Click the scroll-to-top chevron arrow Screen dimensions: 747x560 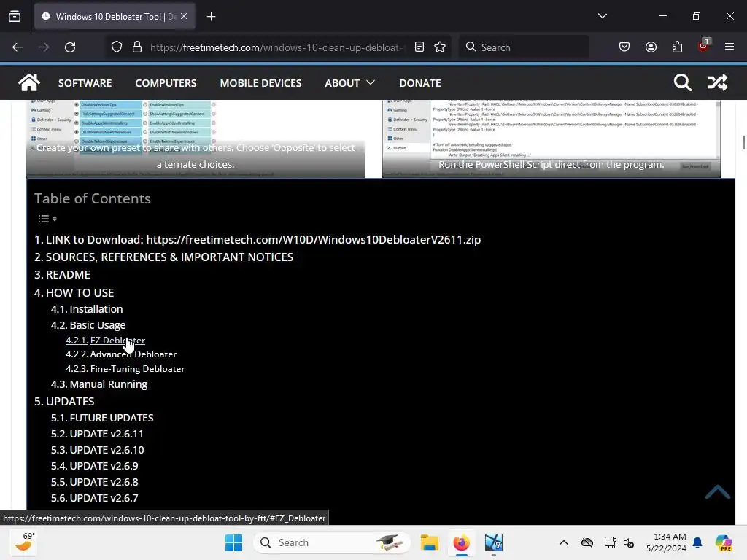(718, 491)
